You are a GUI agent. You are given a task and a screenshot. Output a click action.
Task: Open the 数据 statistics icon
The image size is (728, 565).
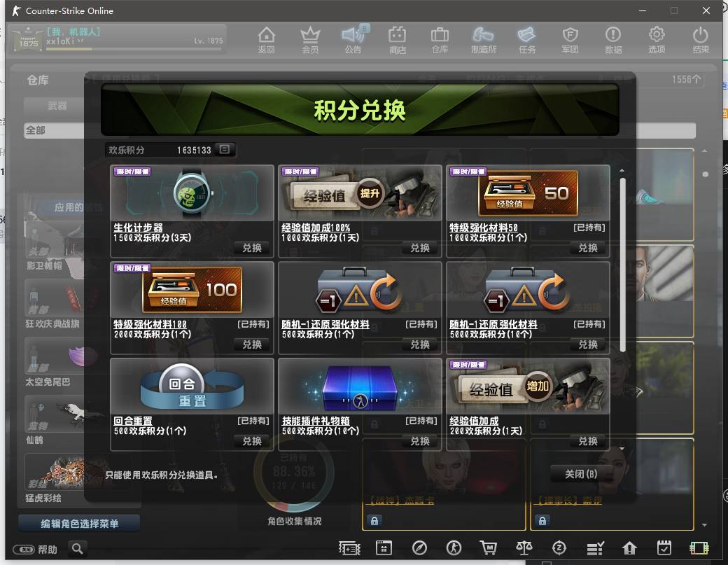click(x=613, y=40)
